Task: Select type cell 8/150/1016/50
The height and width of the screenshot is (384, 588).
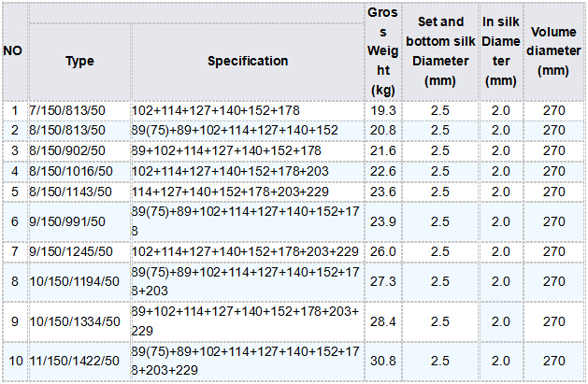Action: click(71, 171)
